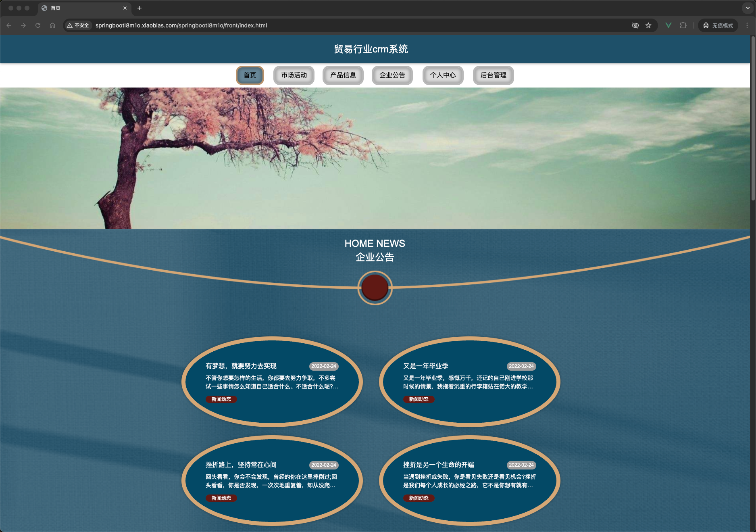The width and height of the screenshot is (756, 532).
Task: Click the 贸易行业crm系统 site title
Action: (x=371, y=49)
